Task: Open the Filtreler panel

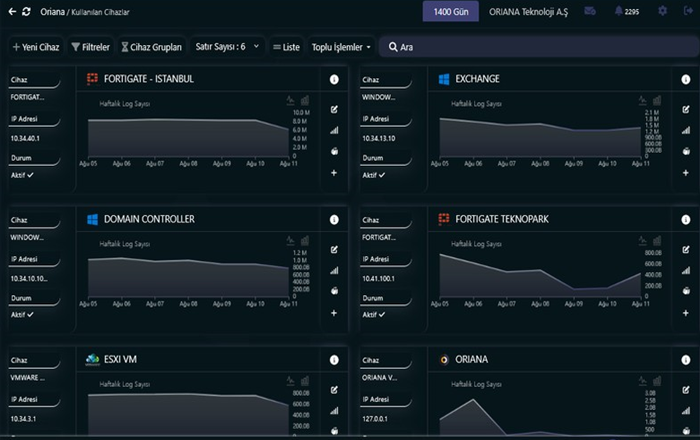Action: click(91, 47)
